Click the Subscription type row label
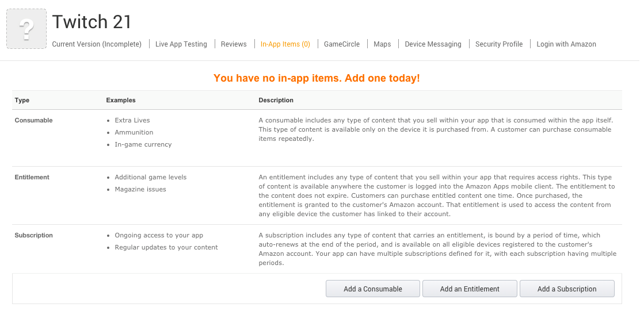 [33, 235]
